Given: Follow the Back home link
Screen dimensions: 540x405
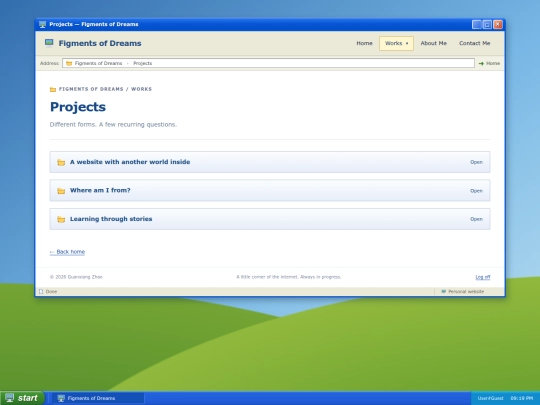Looking at the screenshot, I should click(67, 252).
